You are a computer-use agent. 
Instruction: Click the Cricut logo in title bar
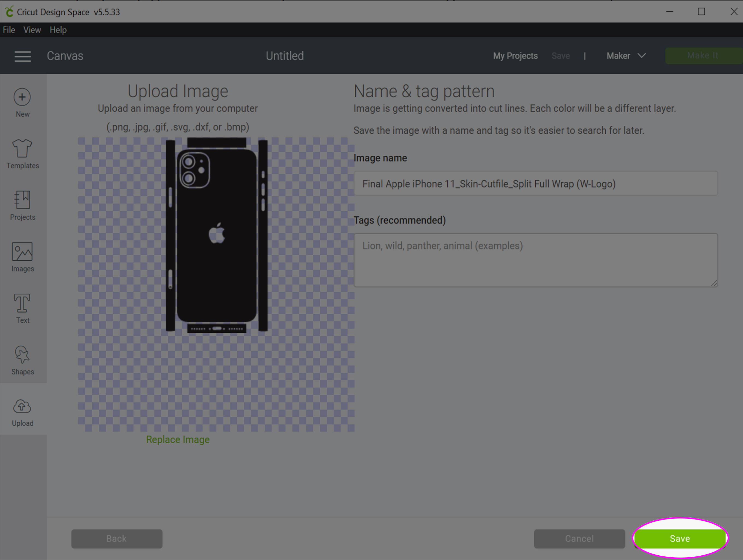click(x=9, y=12)
